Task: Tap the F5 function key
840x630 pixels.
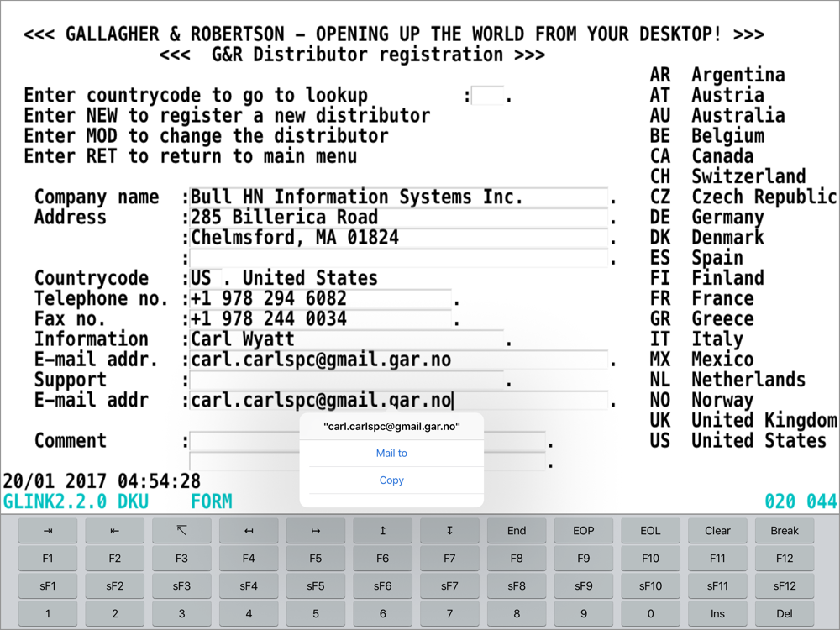Action: point(316,559)
